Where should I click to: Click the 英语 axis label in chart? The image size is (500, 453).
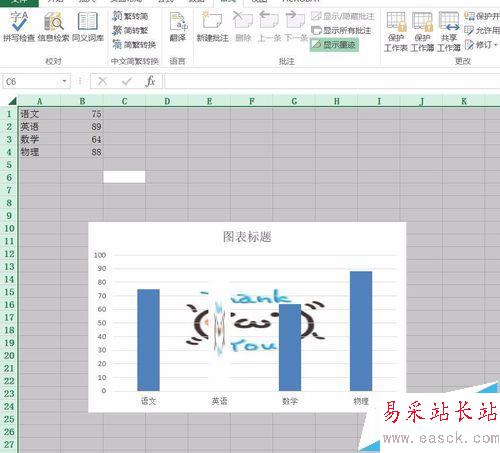click(219, 401)
